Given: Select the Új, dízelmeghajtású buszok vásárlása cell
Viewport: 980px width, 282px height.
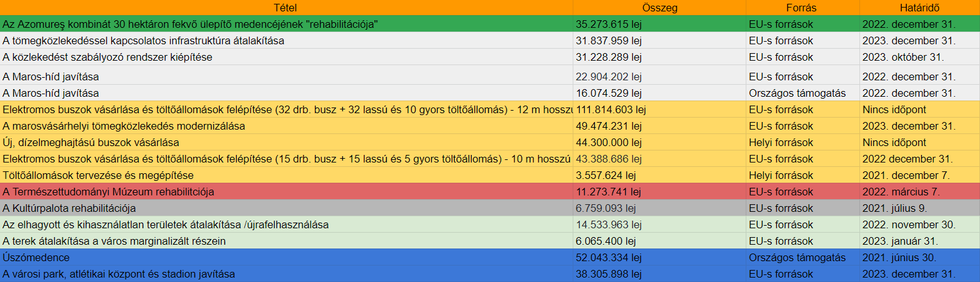Looking at the screenshot, I should (91, 142).
